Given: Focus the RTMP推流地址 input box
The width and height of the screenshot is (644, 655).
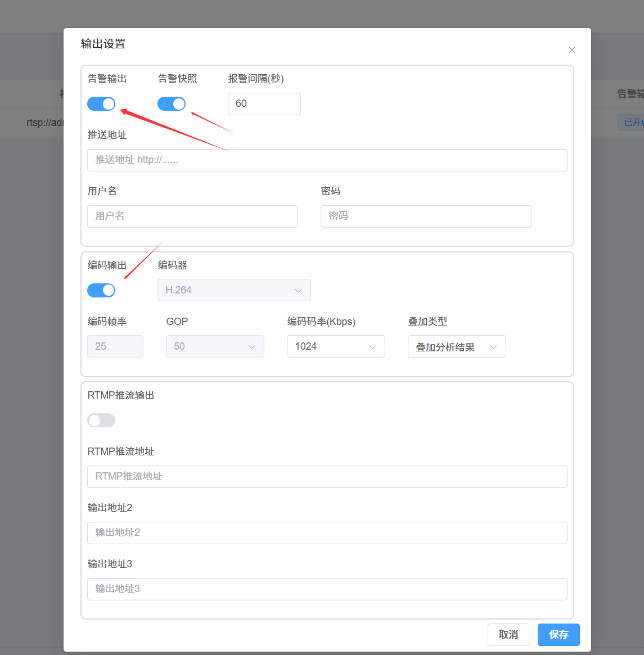Looking at the screenshot, I should point(327,477).
